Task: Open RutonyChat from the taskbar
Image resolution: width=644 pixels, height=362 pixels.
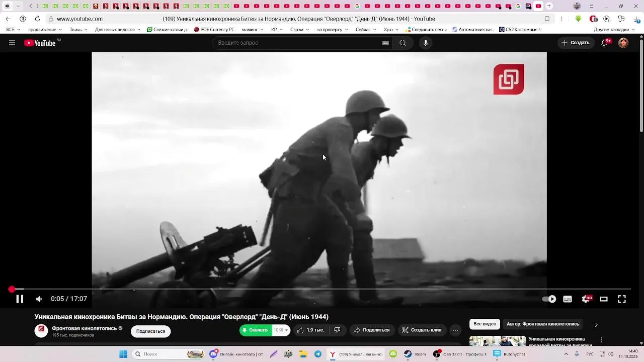Action: (x=509, y=354)
